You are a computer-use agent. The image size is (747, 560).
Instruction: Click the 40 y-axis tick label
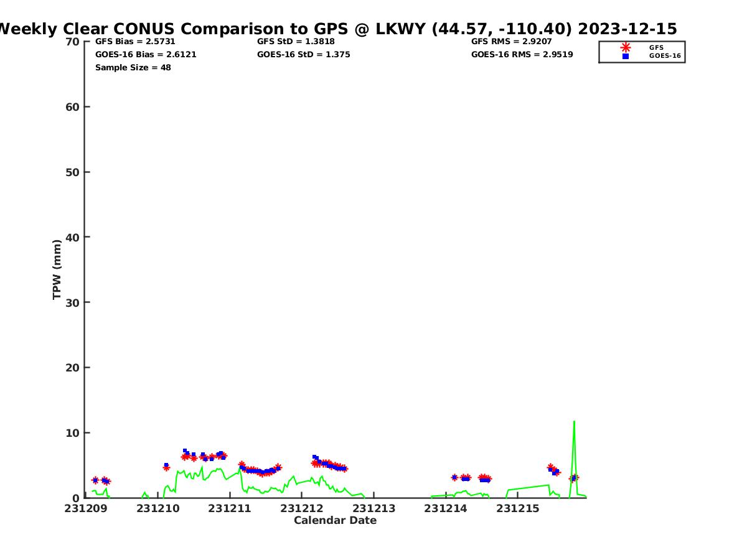click(72, 237)
